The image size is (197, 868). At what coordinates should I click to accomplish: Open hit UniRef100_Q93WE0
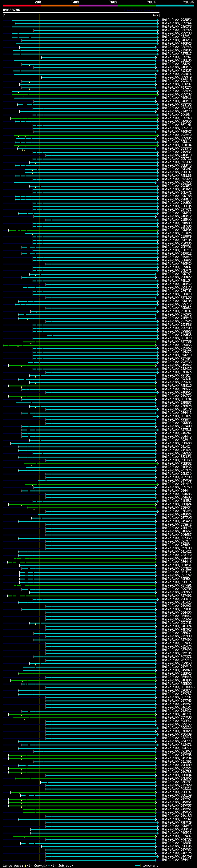(177, 20)
